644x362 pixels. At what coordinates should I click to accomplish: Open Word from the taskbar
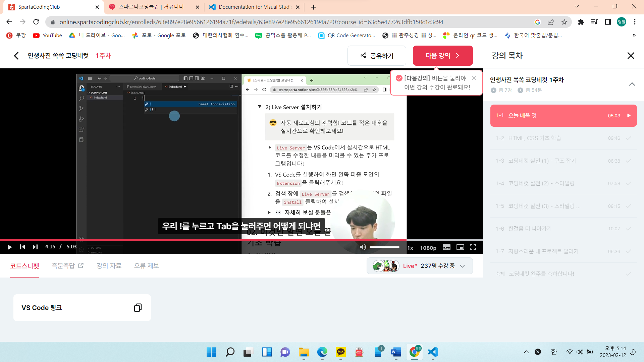[x=396, y=352]
